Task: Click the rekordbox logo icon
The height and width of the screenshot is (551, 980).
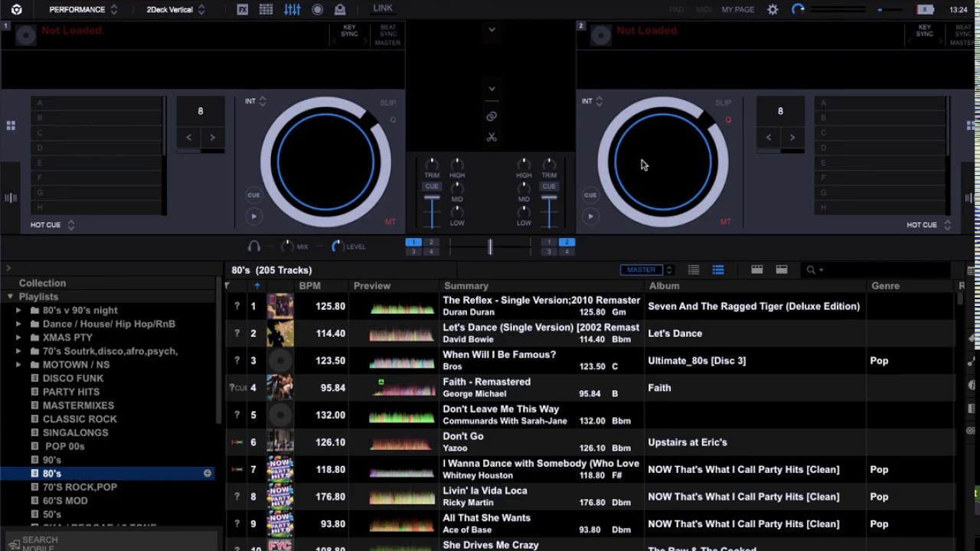Action: tap(16, 9)
